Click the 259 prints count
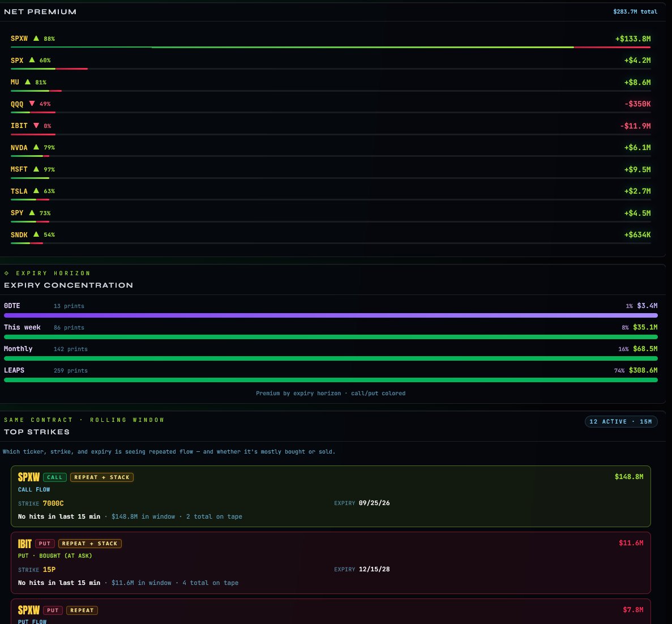Screen dimensions: 672x624 (71, 371)
